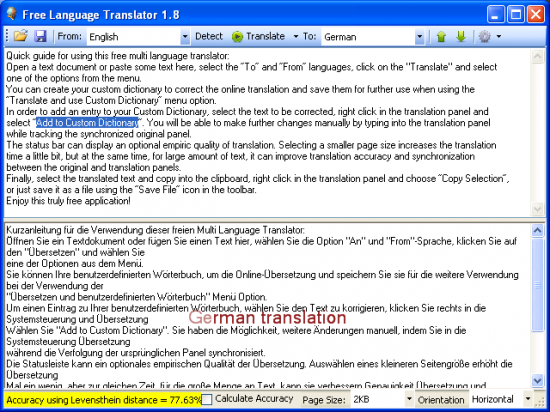The height and width of the screenshot is (412, 550).
Task: Click the application icon in the title bar
Action: click(12, 14)
